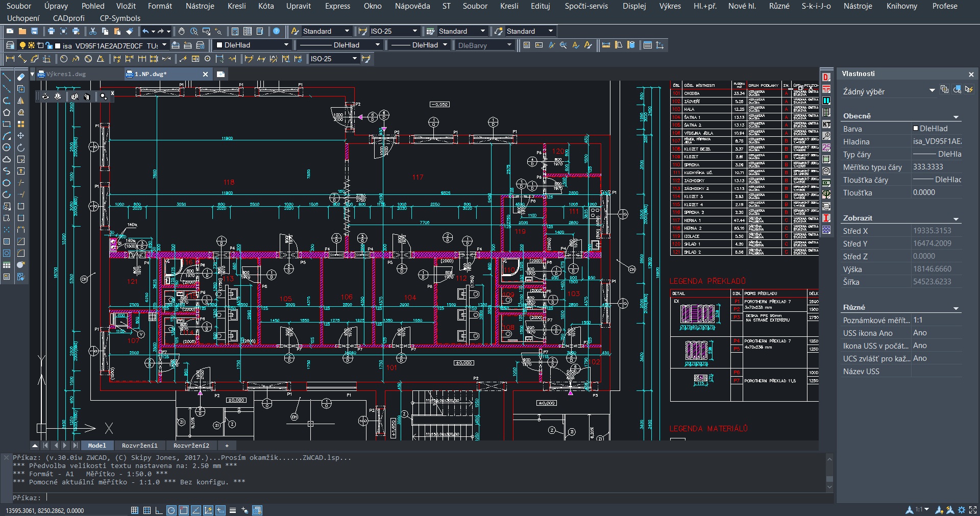Activate the Pan hand tool

pos(181,31)
